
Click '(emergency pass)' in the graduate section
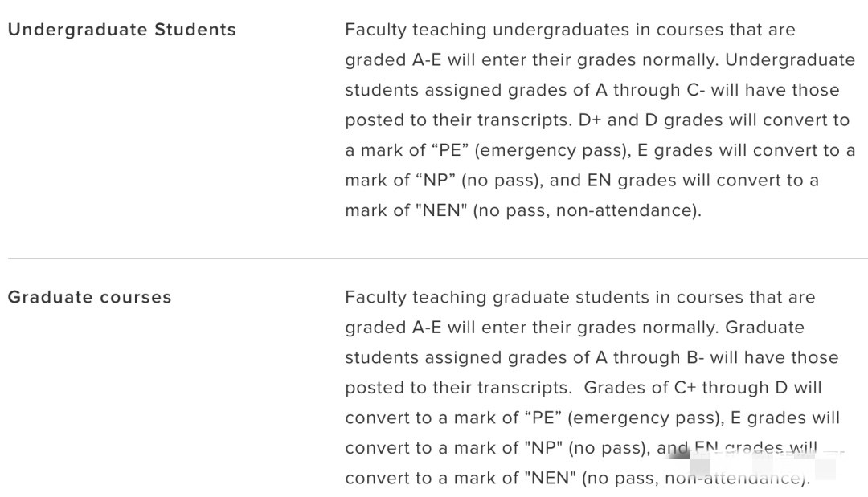click(x=645, y=418)
